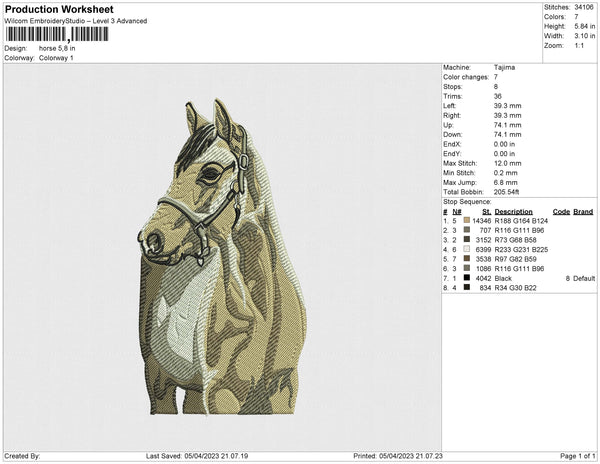600x464 pixels.
Task: Pick the R73 G68 B58 dark swatch
Action: pos(466,240)
